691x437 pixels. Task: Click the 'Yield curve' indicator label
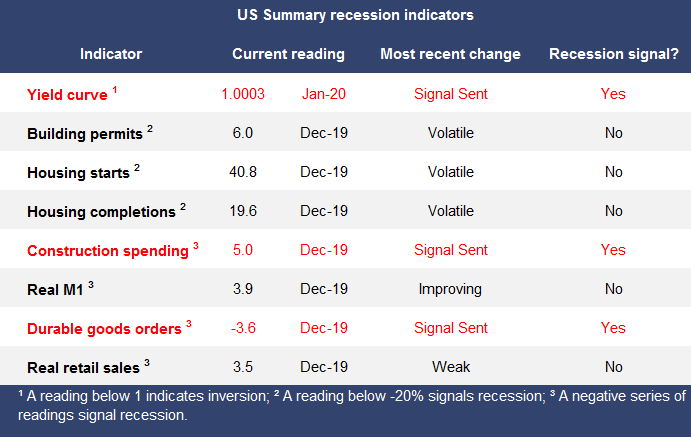(x=68, y=94)
